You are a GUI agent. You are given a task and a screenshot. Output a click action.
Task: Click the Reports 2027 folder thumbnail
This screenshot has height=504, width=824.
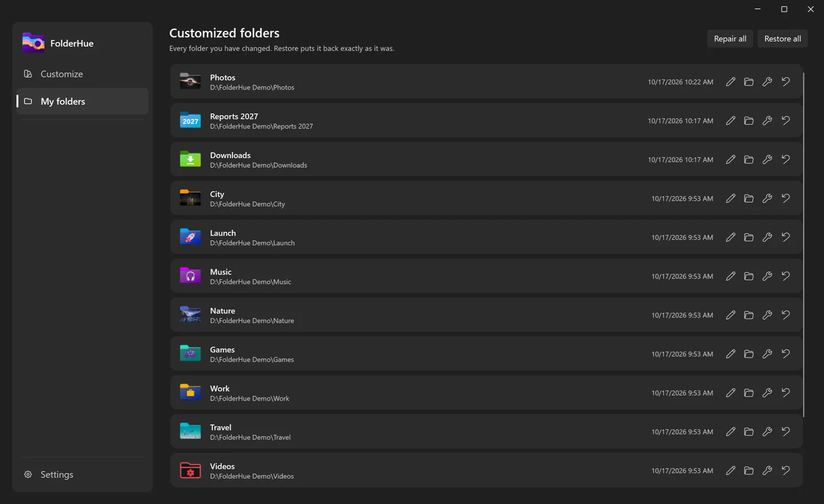point(190,120)
